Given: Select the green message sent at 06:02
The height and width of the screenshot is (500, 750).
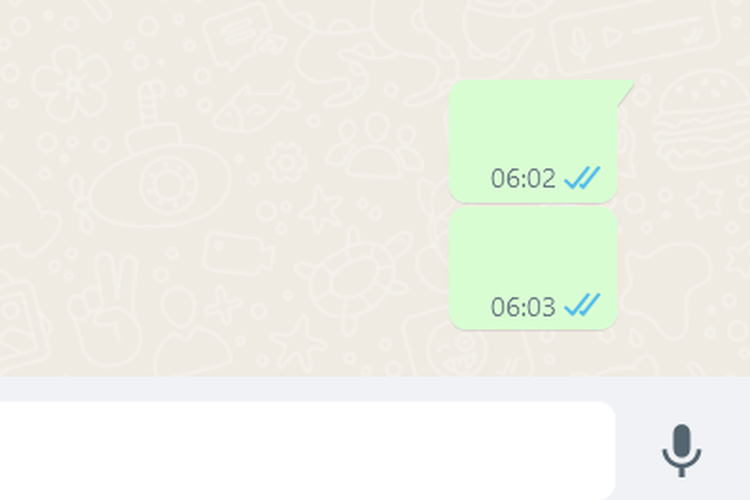Looking at the screenshot, I should (533, 141).
